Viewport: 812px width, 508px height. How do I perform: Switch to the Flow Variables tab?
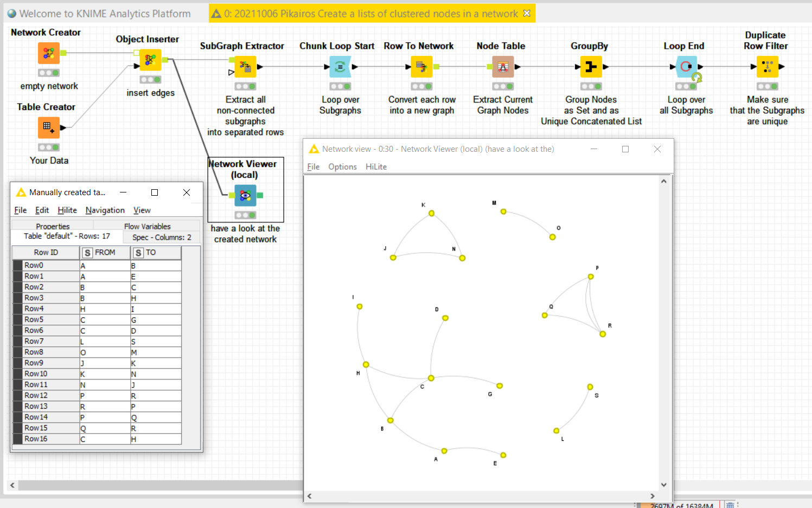click(147, 226)
